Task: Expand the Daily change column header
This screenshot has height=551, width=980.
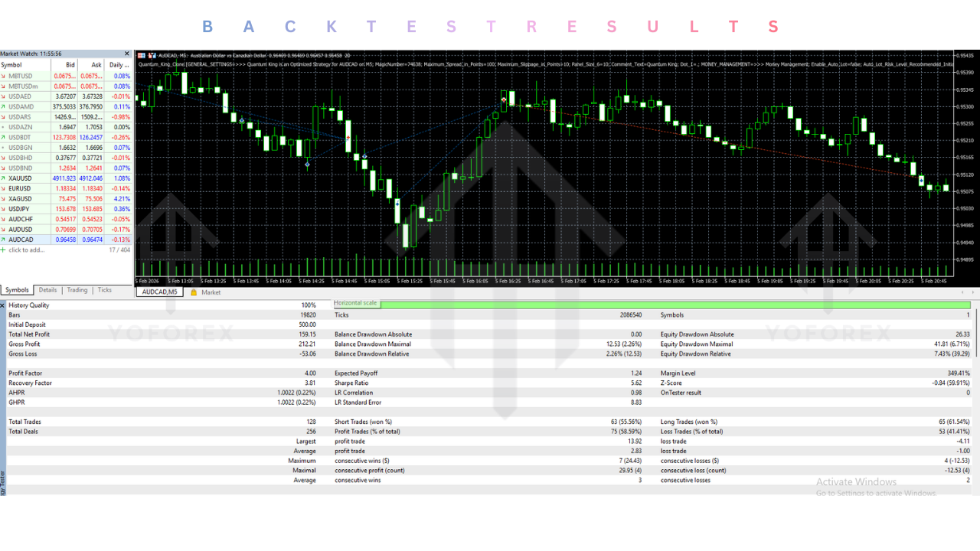Action: [119, 65]
